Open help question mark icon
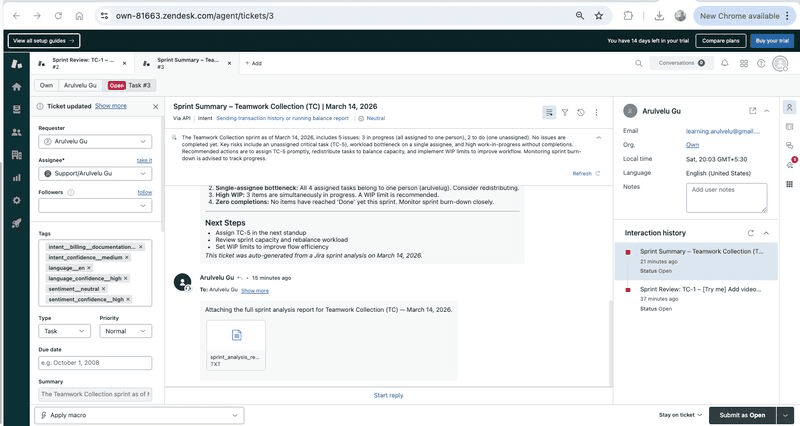This screenshot has height=426, width=800. (x=761, y=63)
